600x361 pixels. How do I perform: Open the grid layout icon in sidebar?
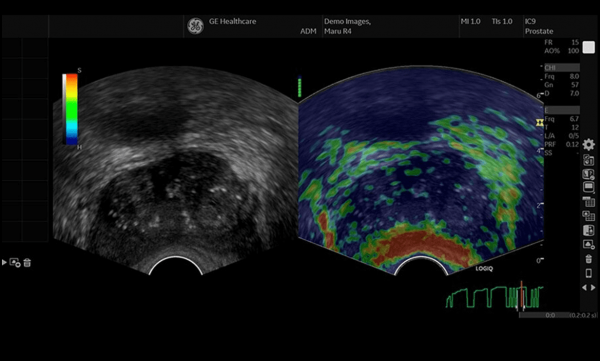click(589, 202)
